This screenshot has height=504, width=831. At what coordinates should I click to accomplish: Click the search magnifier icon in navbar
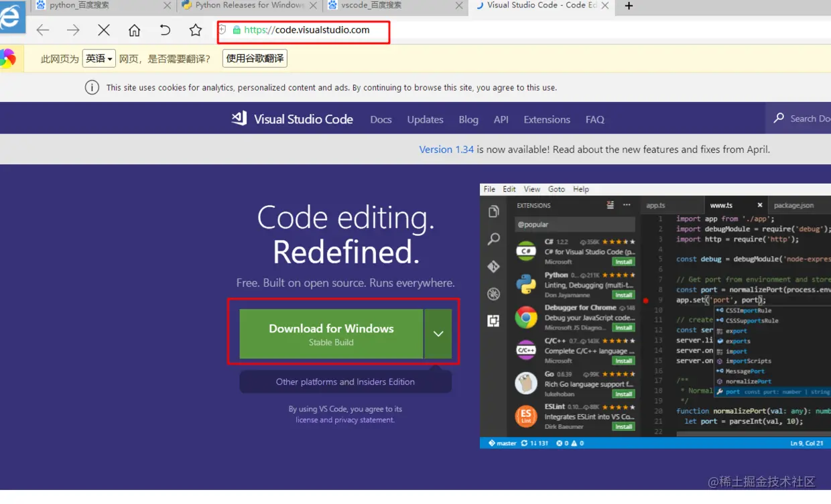[x=779, y=118]
